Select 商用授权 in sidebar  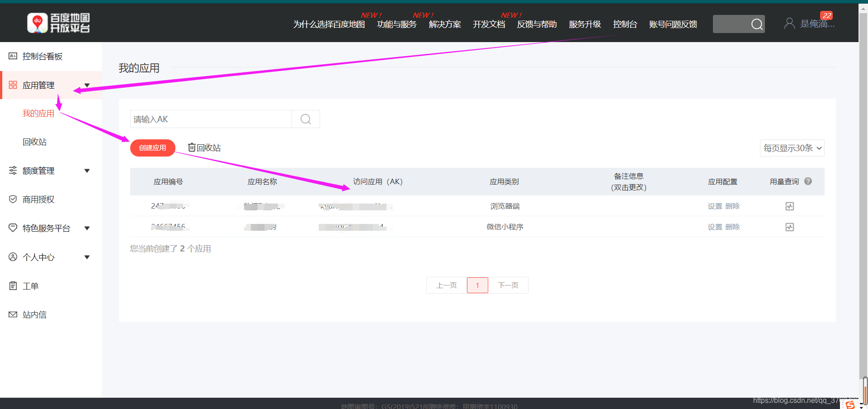[38, 199]
